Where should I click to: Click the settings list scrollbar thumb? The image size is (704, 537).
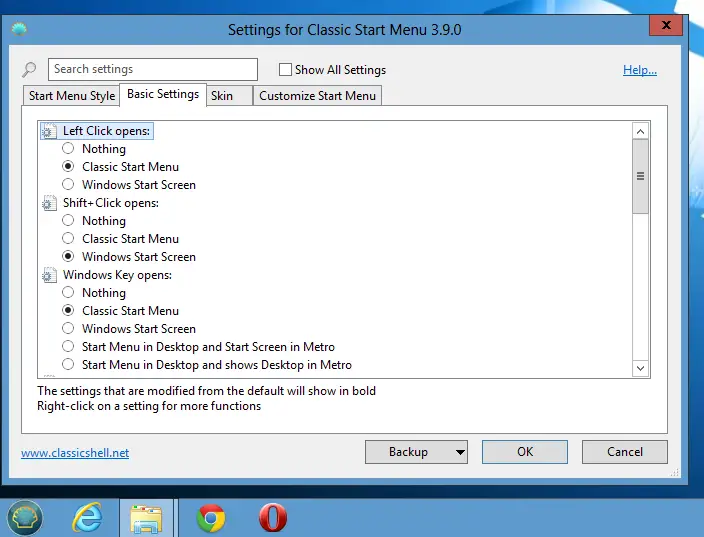tap(640, 176)
